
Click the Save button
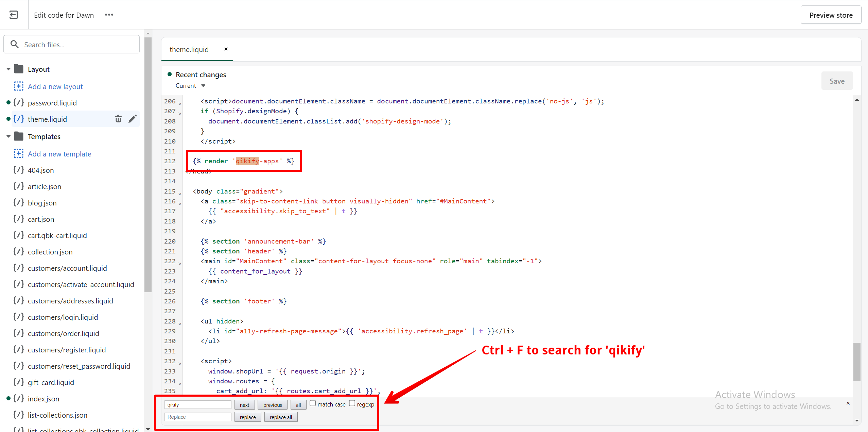tap(837, 81)
